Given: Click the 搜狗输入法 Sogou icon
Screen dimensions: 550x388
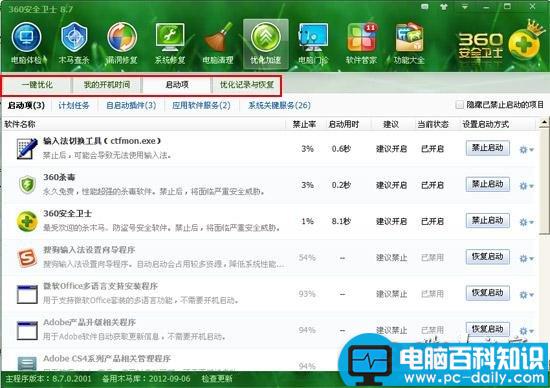Looking at the screenshot, I should pyautogui.click(x=27, y=257).
